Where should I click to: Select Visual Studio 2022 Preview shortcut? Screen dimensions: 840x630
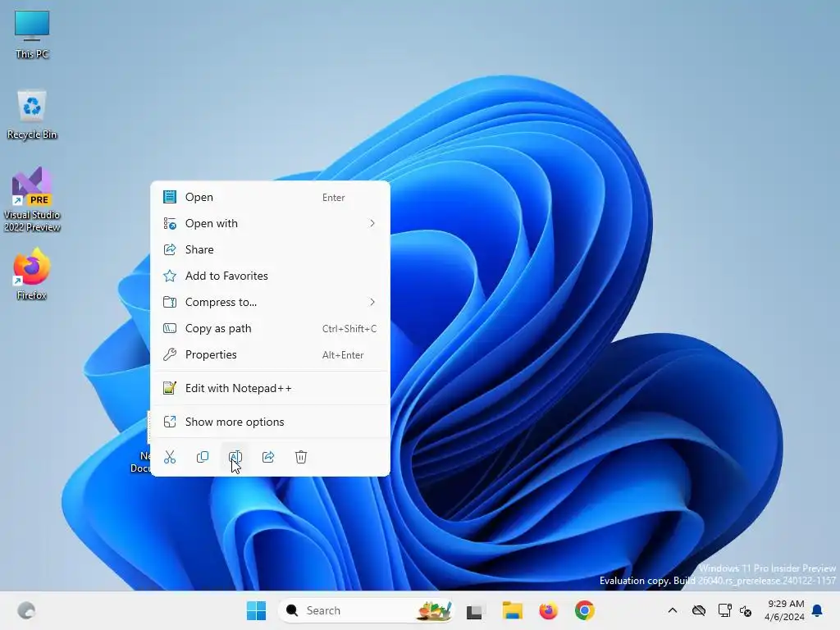point(32,199)
